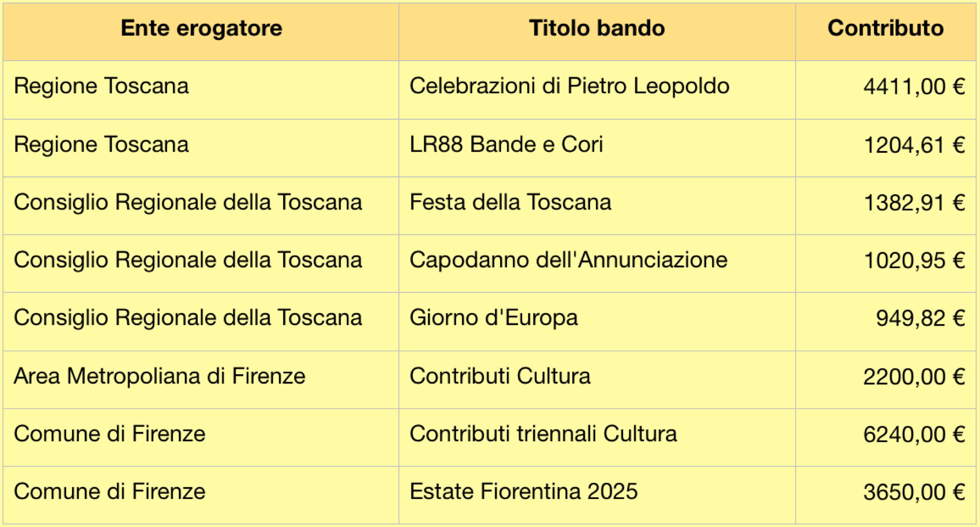
Task: Click the "Estate Fiorentina 2025" cell
Action: click(x=524, y=491)
